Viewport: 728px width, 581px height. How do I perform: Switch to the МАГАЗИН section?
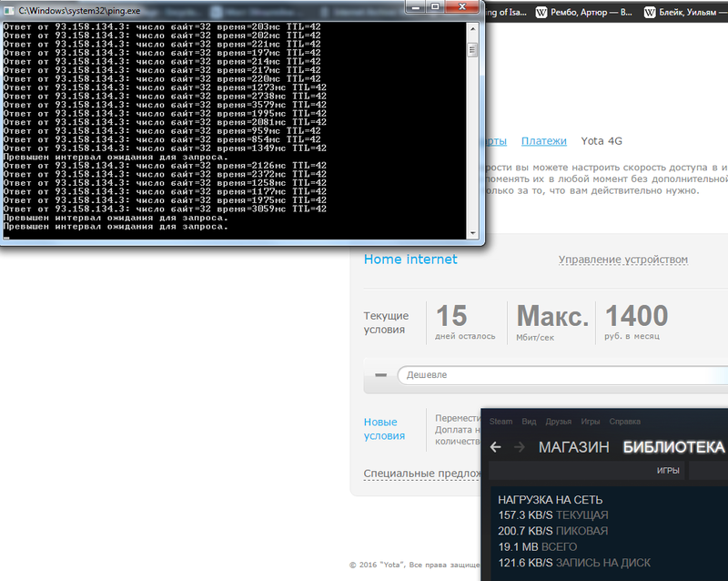[x=573, y=447]
